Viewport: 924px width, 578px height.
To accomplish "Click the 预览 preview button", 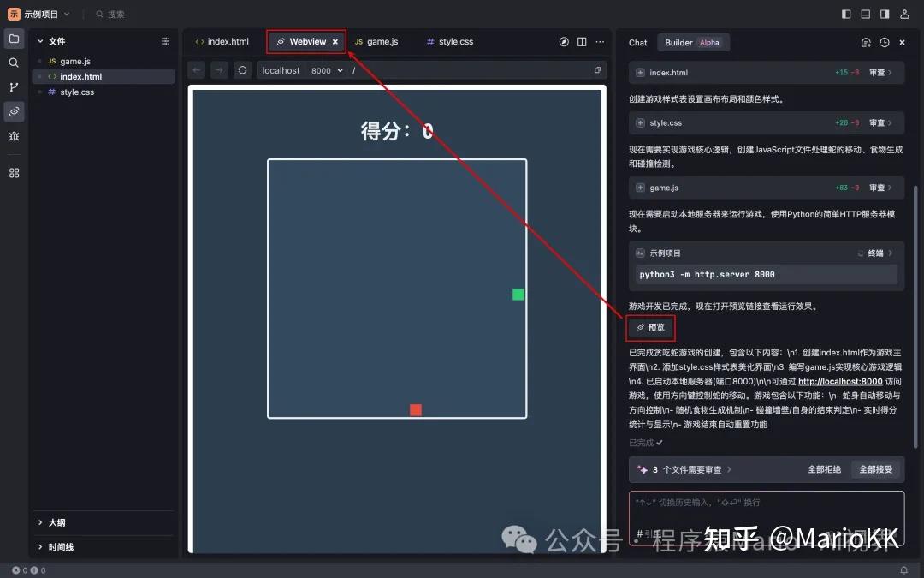I will 650,327.
